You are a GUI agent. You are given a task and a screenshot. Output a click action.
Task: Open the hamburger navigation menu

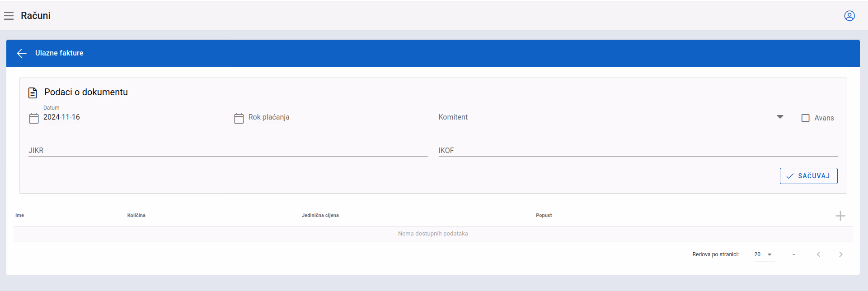pos(9,16)
